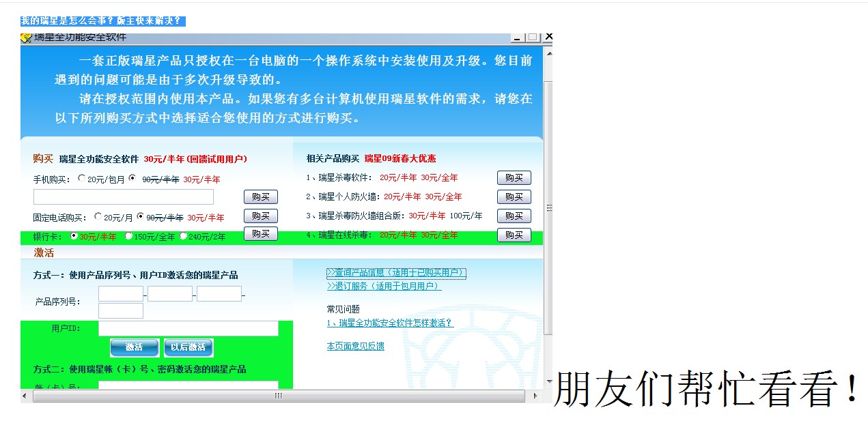This screenshot has height=423, width=868.
Task: Click the 相关产品购买 heading text
Action: [333, 159]
